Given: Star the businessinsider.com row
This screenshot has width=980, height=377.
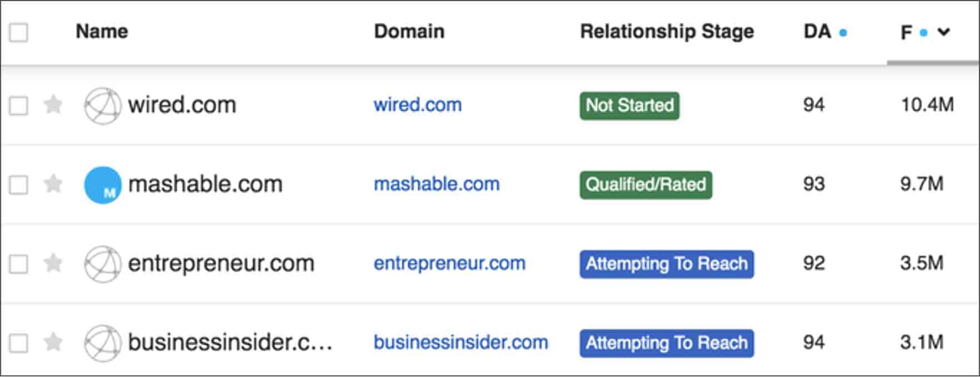Looking at the screenshot, I should [53, 342].
